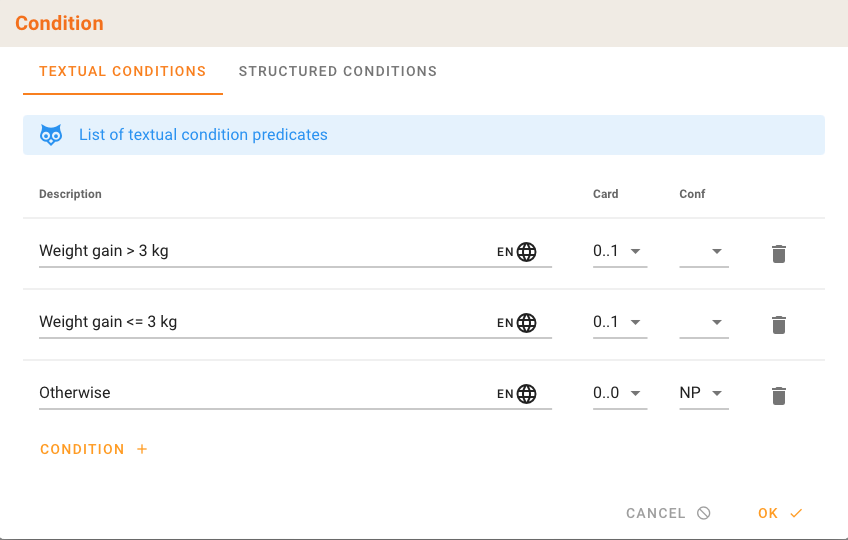Open Card dropdown for 'Weight gain <= 3 kg'
Screen dimensions: 848x540
pos(619,323)
